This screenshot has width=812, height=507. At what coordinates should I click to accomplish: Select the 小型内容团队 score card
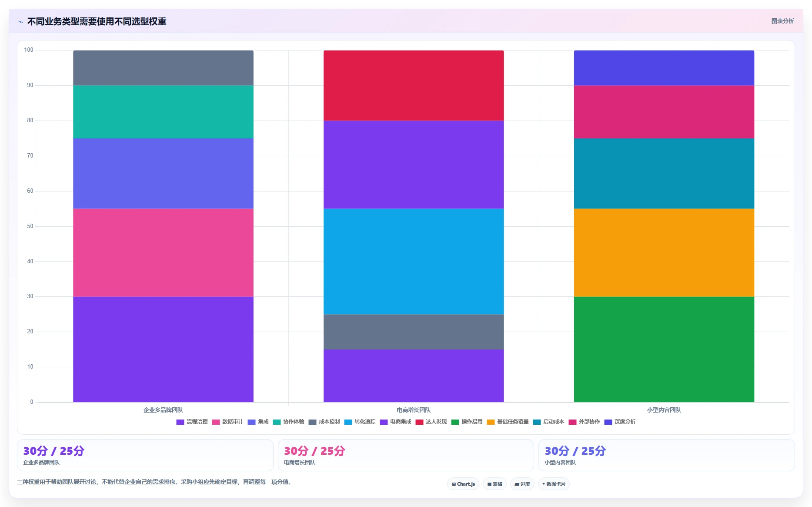tap(666, 455)
